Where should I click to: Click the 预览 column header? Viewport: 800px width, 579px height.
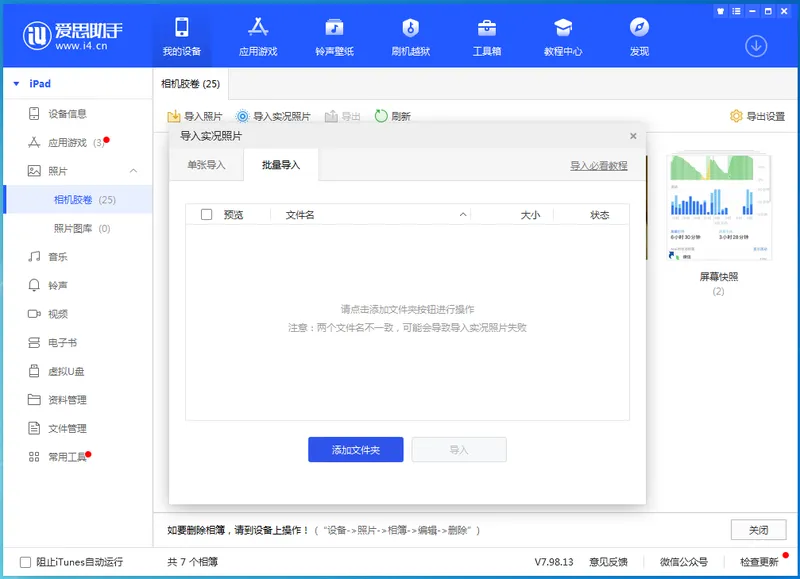click(234, 215)
